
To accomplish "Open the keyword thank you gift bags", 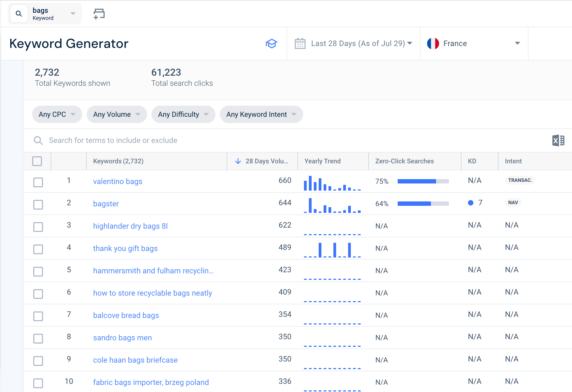I will tap(125, 248).
